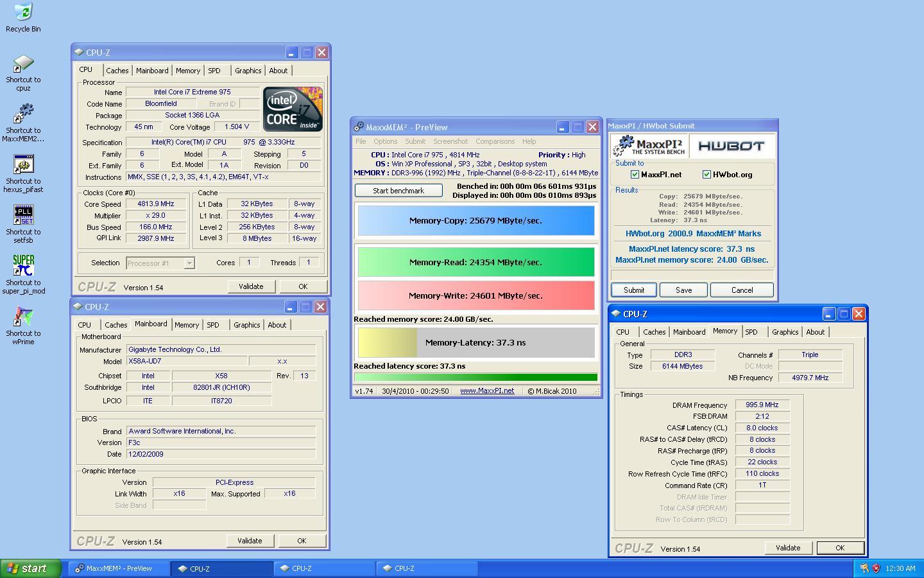924x578 pixels.
Task: Click the MaxxMEM² title bar gear icon
Action: (359, 127)
